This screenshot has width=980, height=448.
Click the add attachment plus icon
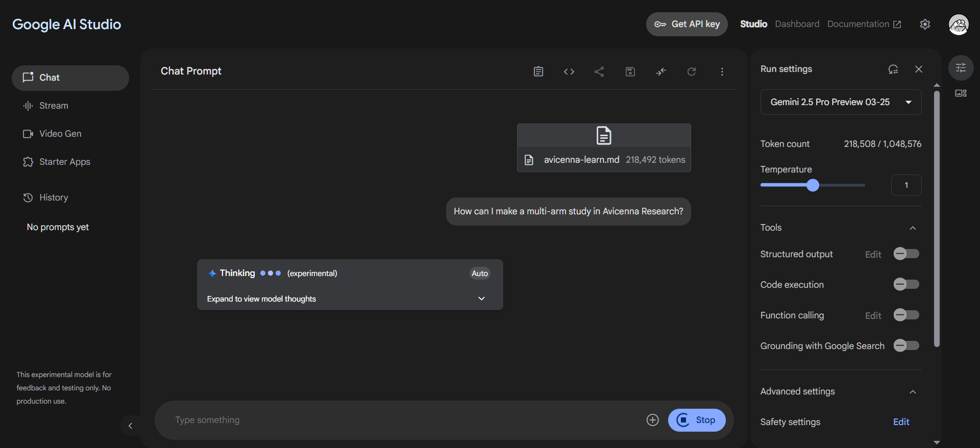tap(652, 420)
